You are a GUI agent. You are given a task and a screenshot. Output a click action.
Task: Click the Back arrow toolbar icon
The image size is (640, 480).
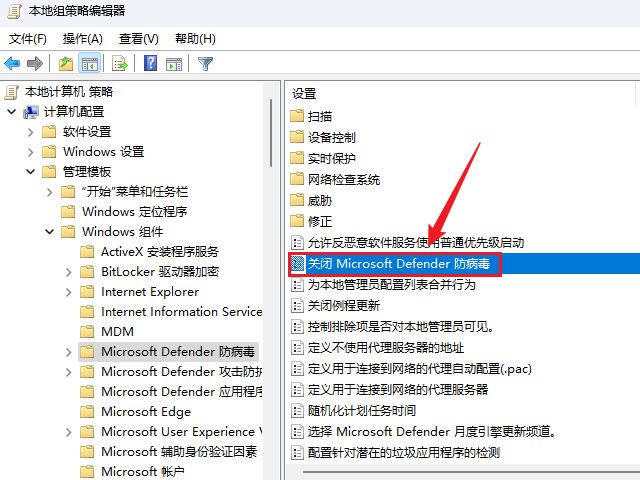12,64
